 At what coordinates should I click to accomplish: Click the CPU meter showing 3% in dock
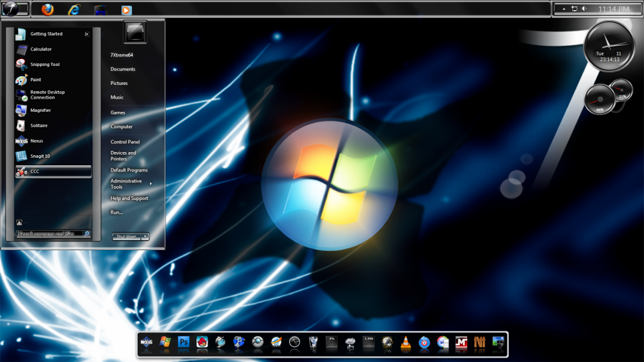point(332,343)
